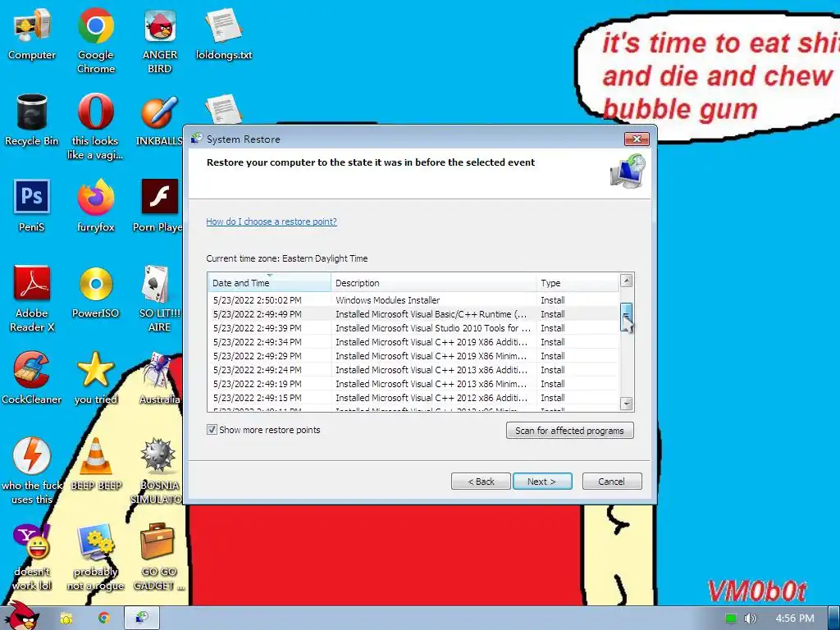840x630 pixels.
Task: Open the loldongs.txt file icon
Action: pos(223,33)
